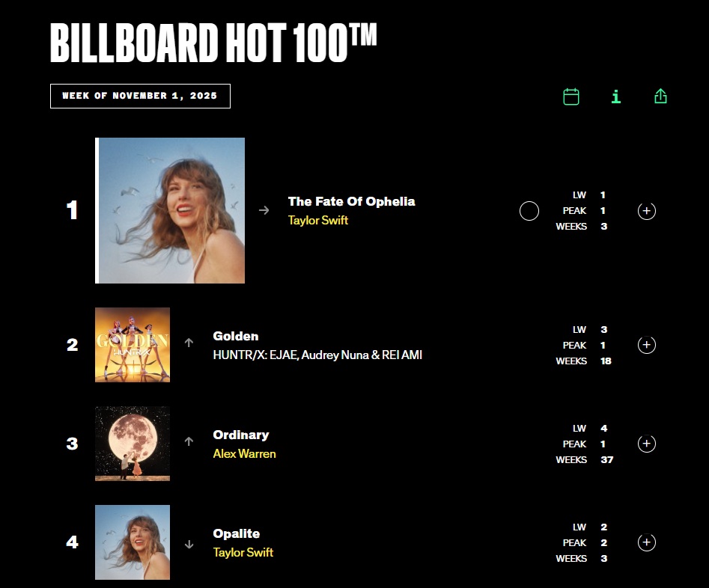Click the circle award indicator beside Ophelia
Image resolution: width=709 pixels, height=588 pixels.
(x=529, y=211)
